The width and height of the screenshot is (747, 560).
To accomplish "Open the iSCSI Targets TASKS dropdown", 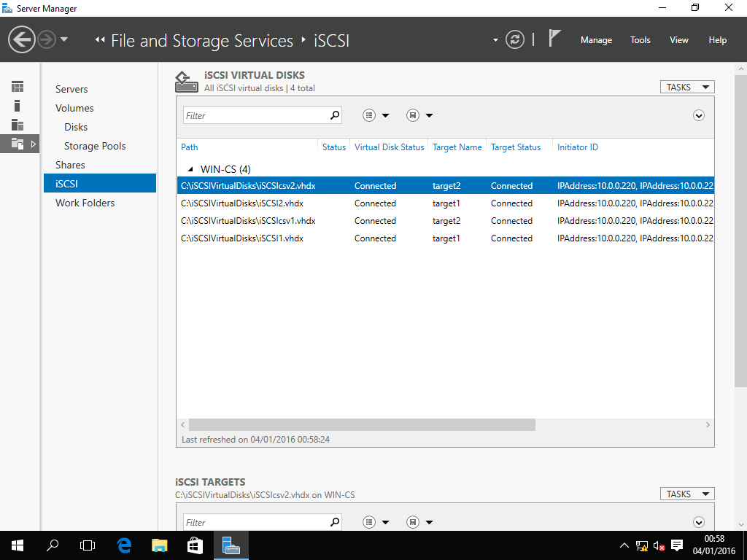I will 686,494.
